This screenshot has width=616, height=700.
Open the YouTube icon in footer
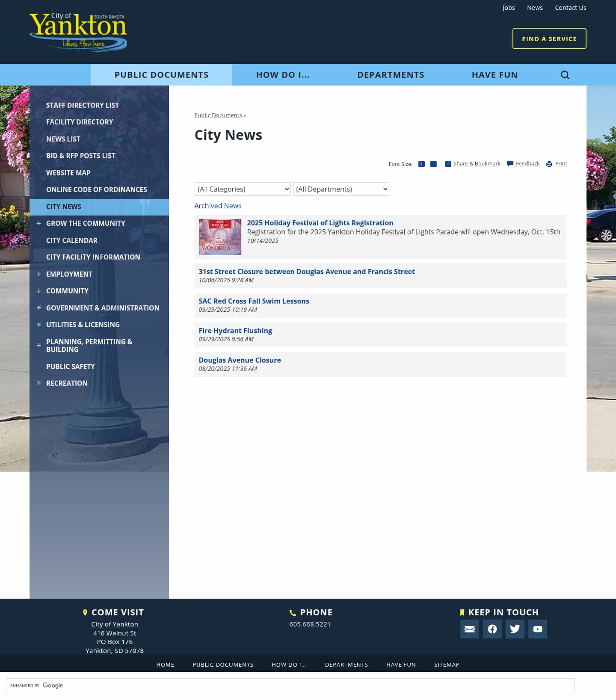(x=537, y=629)
